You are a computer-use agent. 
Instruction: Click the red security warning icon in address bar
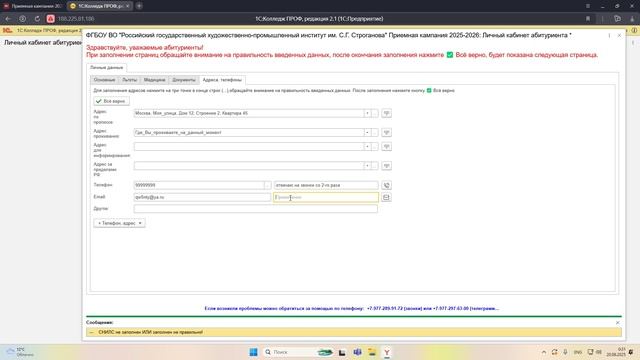click(x=50, y=19)
